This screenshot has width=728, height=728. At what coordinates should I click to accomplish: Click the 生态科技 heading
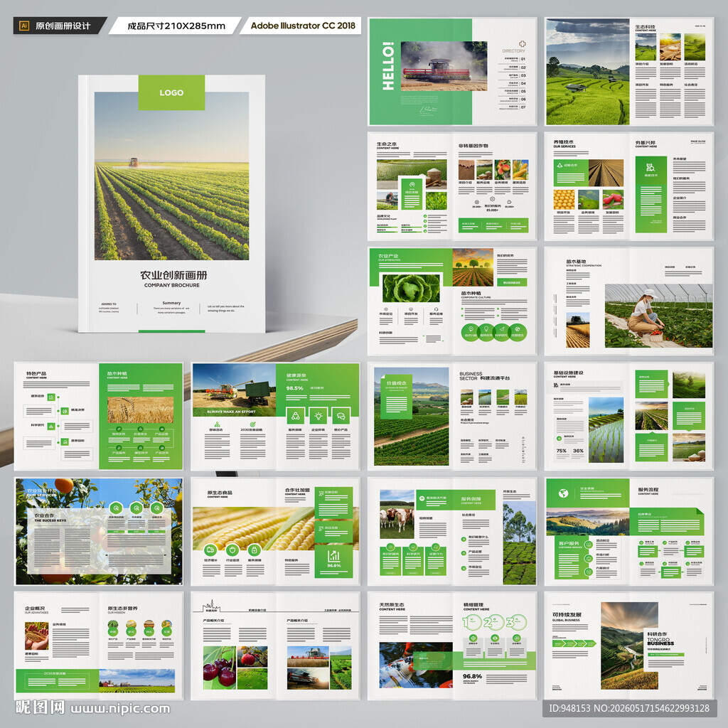click(x=645, y=27)
